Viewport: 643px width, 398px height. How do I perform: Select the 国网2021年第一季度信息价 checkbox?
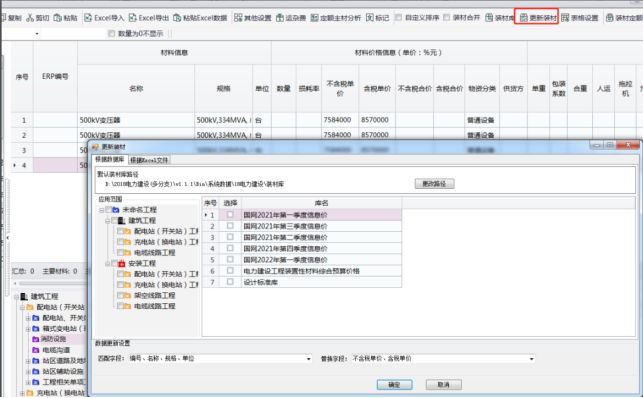(x=230, y=214)
